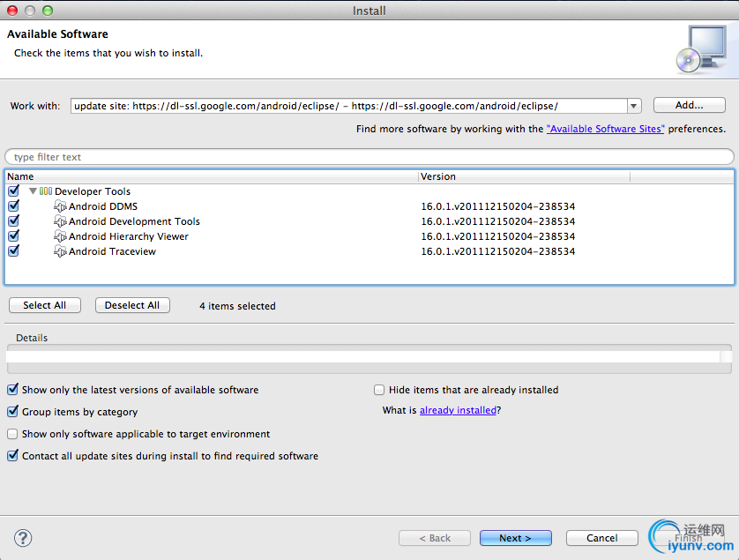
Task: Toggle the Developer Tools category checkbox
Action: point(13,191)
